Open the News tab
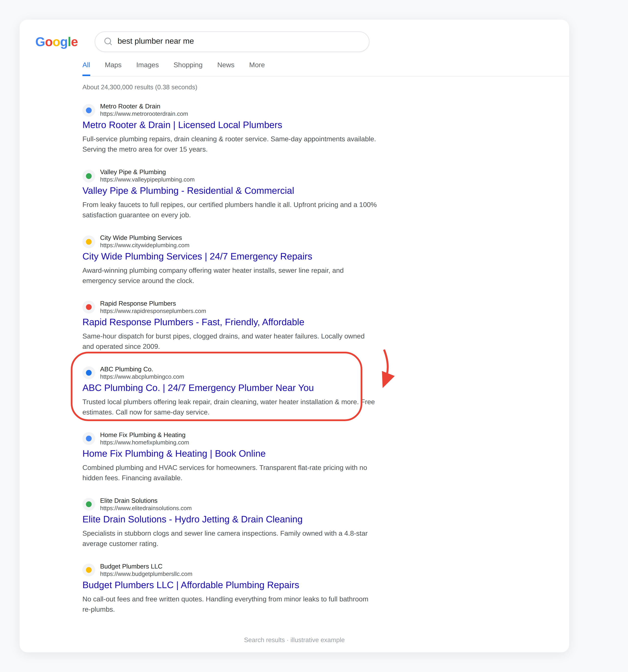Image resolution: width=628 pixels, height=672 pixels. [226, 65]
